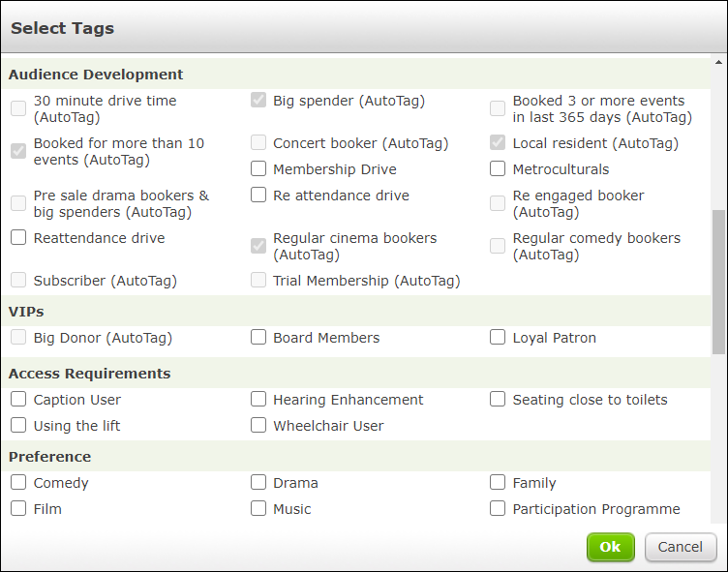Click the Access Requirements heading

[90, 374]
